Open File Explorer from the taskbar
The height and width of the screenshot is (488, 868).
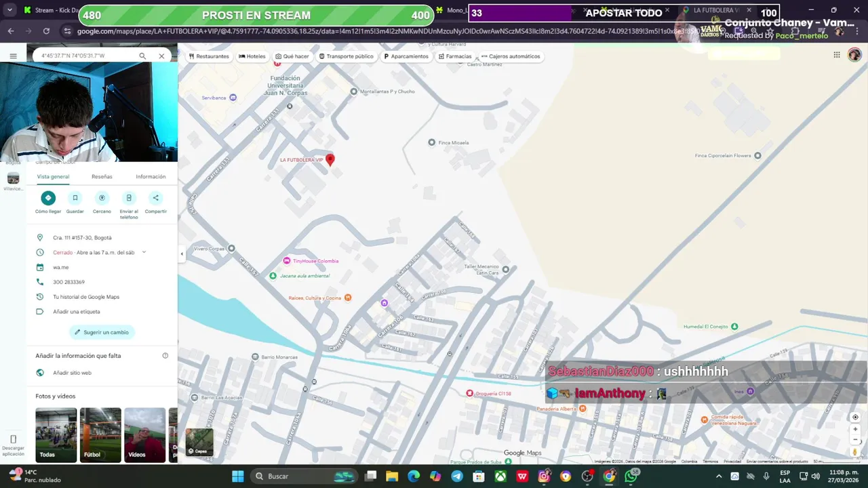click(x=392, y=476)
